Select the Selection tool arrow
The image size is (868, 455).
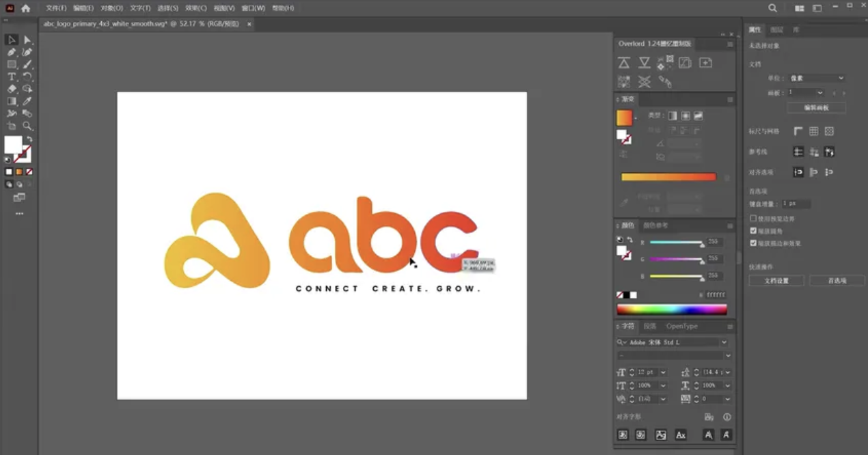12,40
